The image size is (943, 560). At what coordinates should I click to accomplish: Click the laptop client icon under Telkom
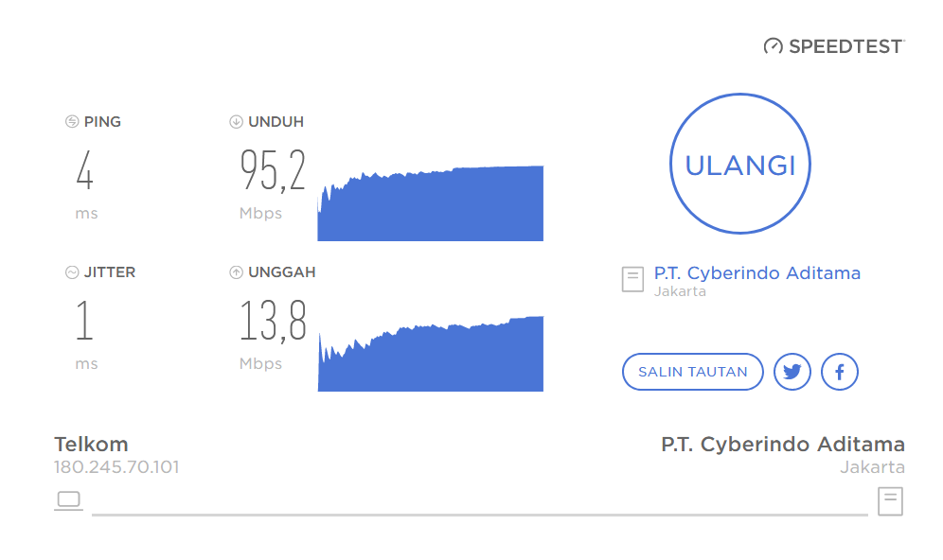pyautogui.click(x=68, y=500)
